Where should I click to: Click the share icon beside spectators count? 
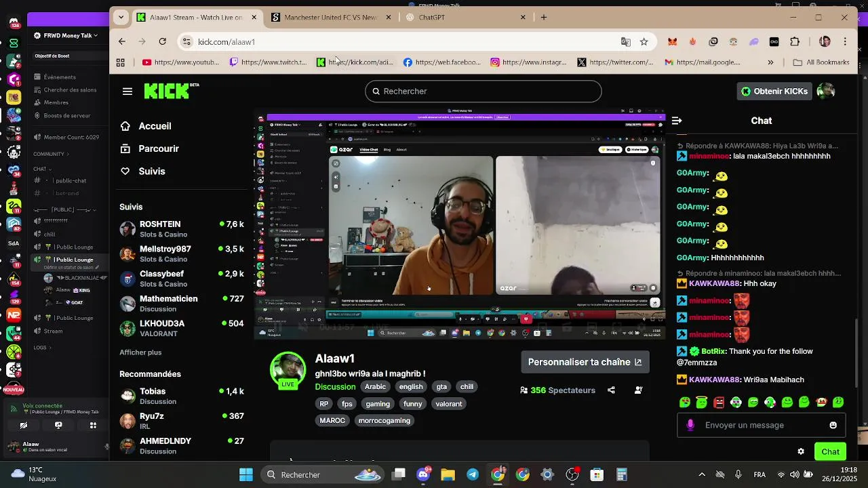pyautogui.click(x=611, y=390)
